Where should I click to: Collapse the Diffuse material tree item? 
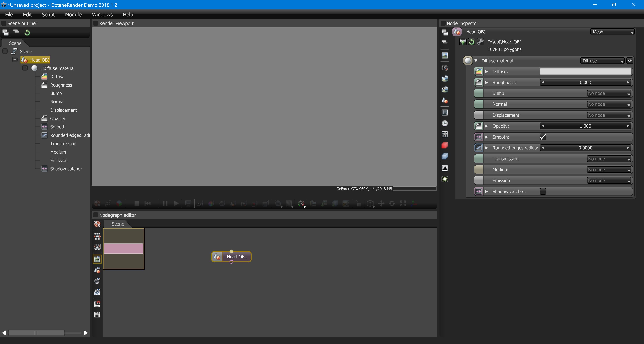pyautogui.click(x=25, y=68)
